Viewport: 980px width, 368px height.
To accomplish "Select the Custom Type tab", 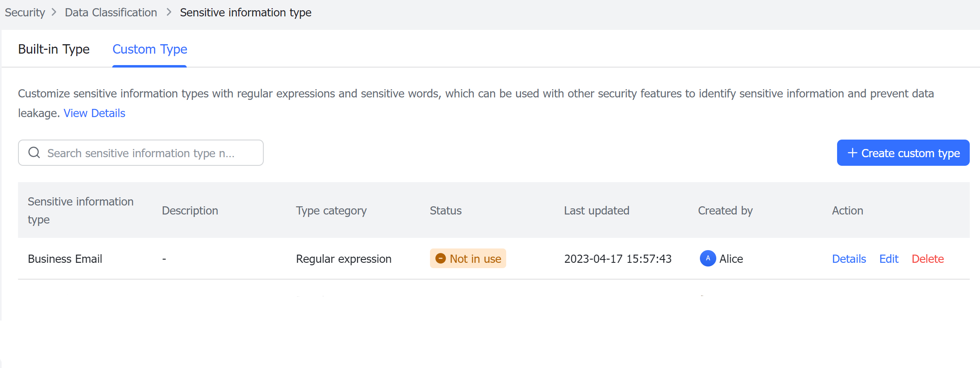I will tap(149, 49).
